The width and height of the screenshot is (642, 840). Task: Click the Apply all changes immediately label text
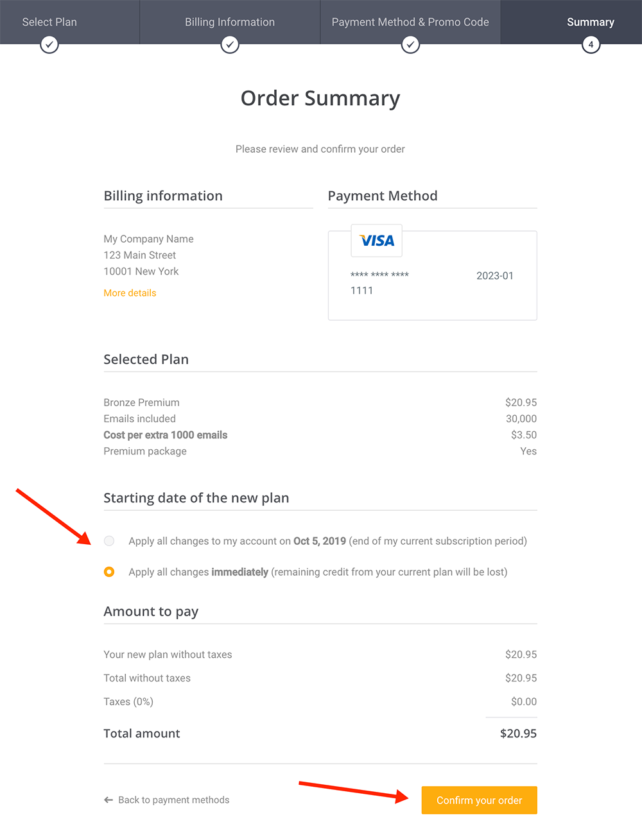318,572
